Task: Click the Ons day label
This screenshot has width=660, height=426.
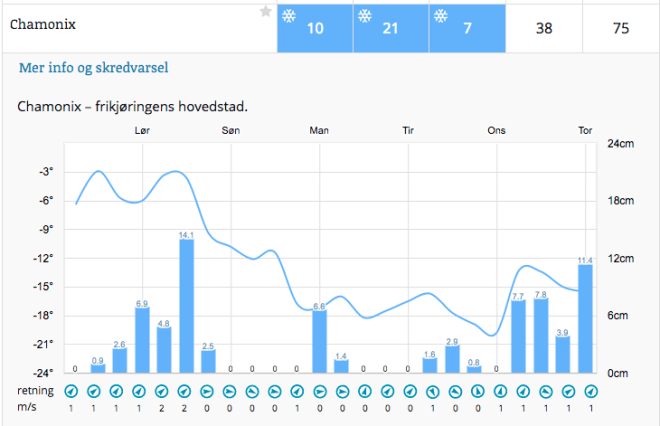Action: click(x=496, y=130)
